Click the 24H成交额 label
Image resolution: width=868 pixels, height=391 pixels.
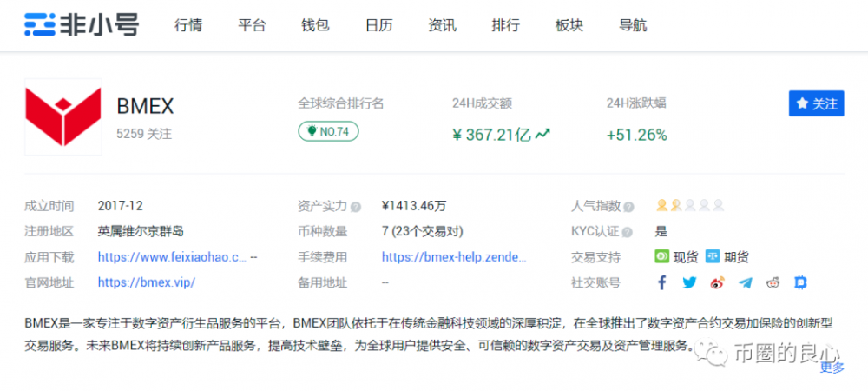point(482,103)
